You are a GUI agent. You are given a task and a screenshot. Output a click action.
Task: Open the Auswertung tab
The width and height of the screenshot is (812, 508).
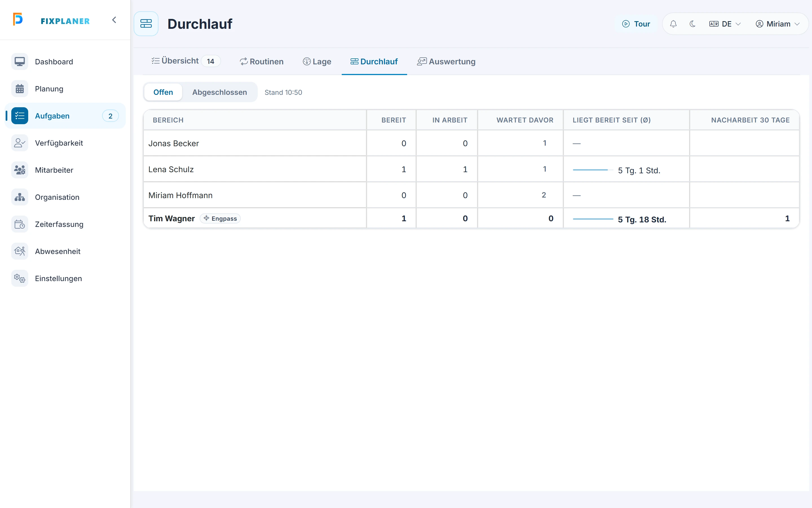tap(446, 62)
